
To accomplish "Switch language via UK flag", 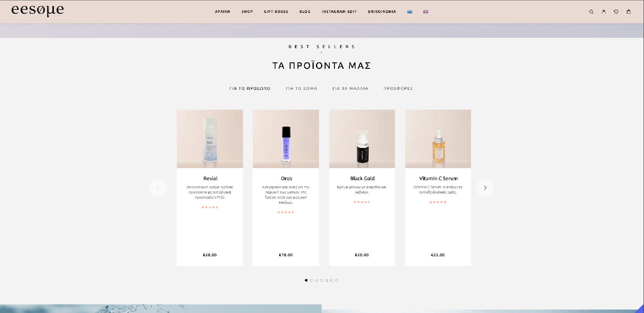I will [x=425, y=12].
